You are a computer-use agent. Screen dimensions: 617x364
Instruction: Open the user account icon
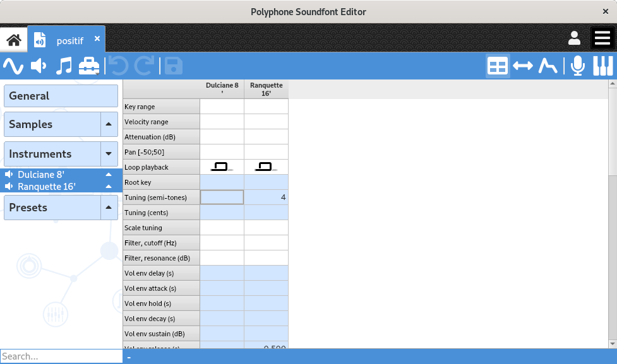(574, 38)
